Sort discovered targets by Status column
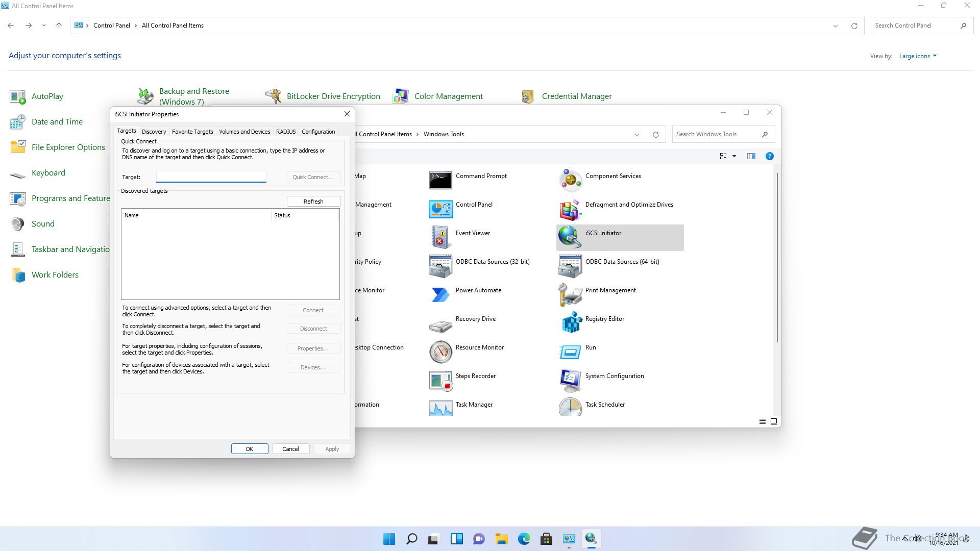Screen dimensions: 980x551 [305, 215]
